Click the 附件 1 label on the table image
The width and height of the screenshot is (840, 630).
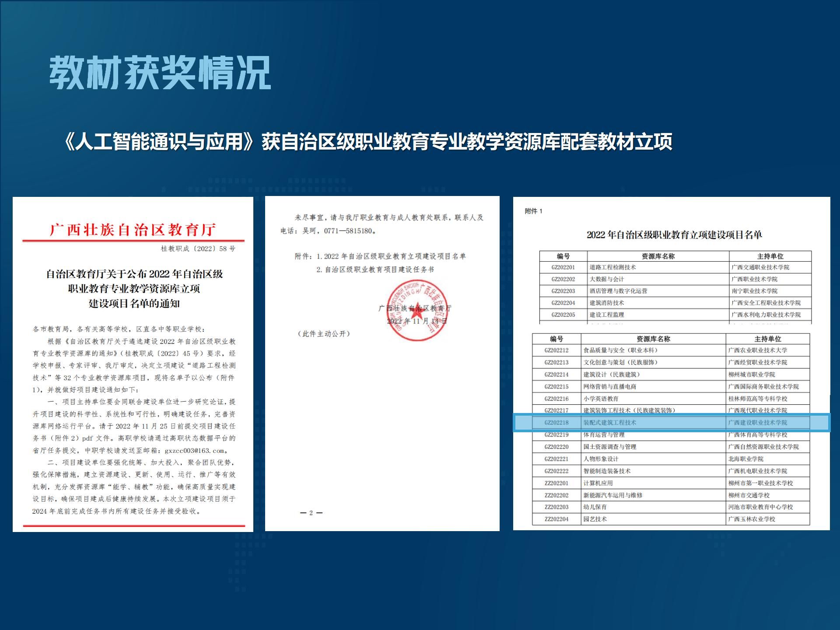tap(533, 211)
